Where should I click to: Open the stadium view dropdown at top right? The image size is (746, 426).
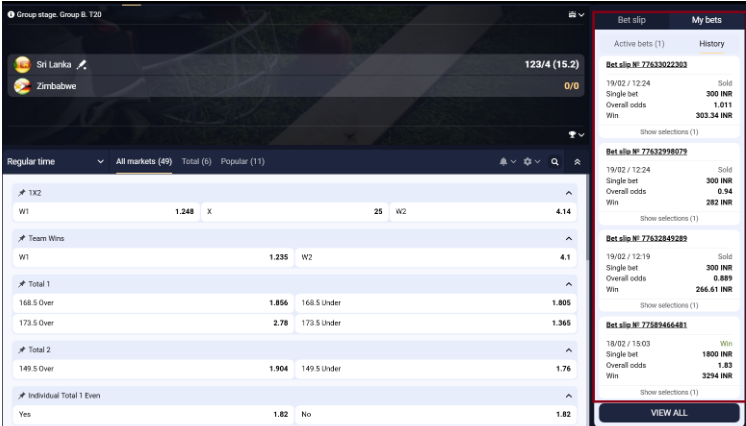[x=574, y=14]
